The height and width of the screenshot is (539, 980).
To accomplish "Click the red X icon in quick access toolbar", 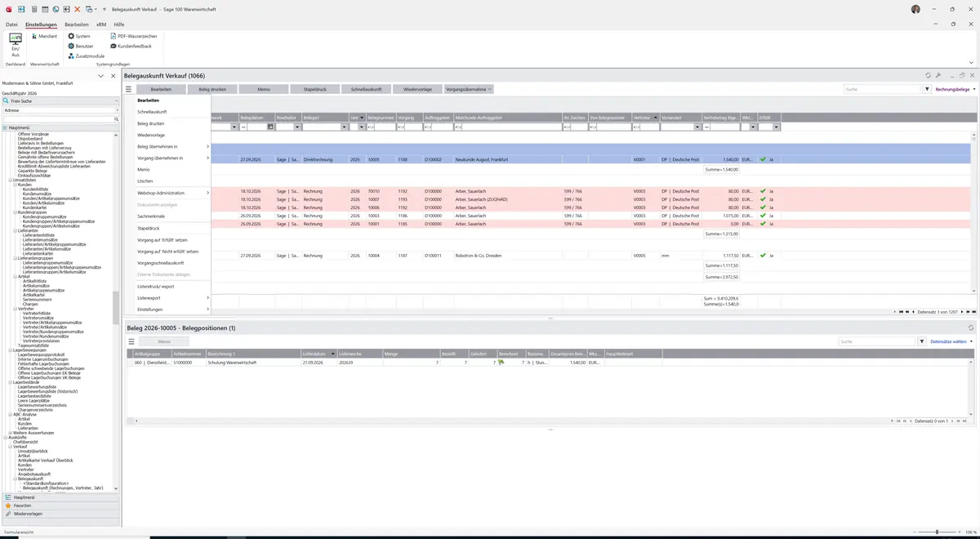I will [78, 9].
